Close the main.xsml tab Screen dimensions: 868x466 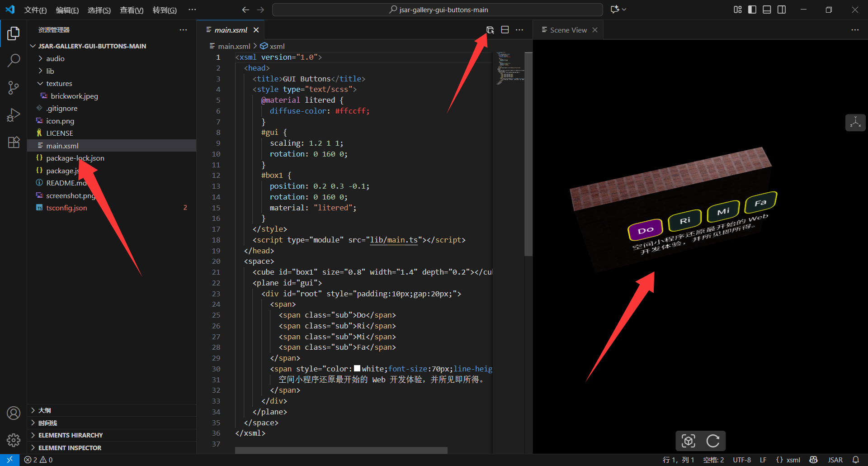click(x=256, y=30)
